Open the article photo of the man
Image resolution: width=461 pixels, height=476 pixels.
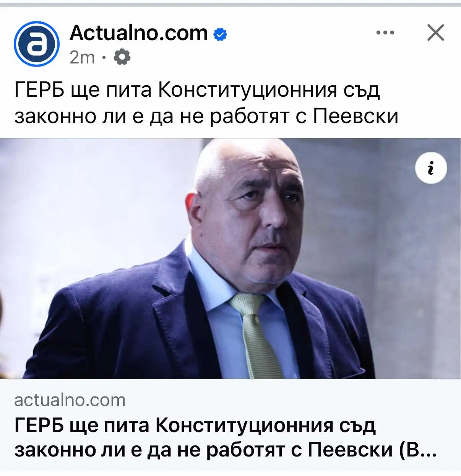[x=230, y=258]
